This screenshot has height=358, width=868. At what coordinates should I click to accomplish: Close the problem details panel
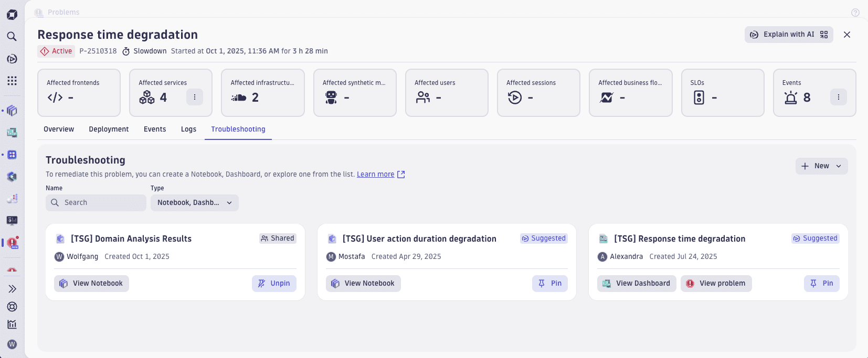point(847,35)
